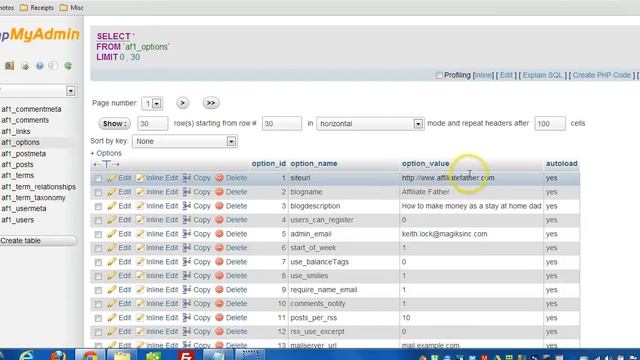Click the reload navigation green icon

(x=68, y=66)
